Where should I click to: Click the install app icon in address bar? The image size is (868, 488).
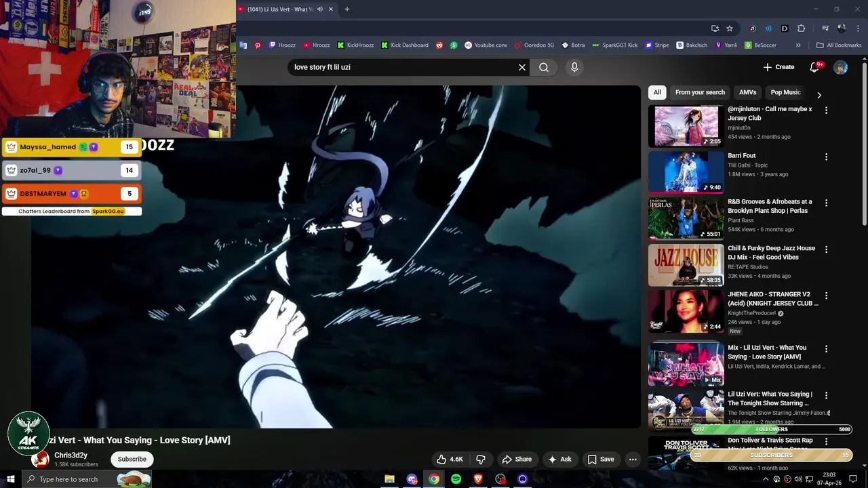(715, 28)
